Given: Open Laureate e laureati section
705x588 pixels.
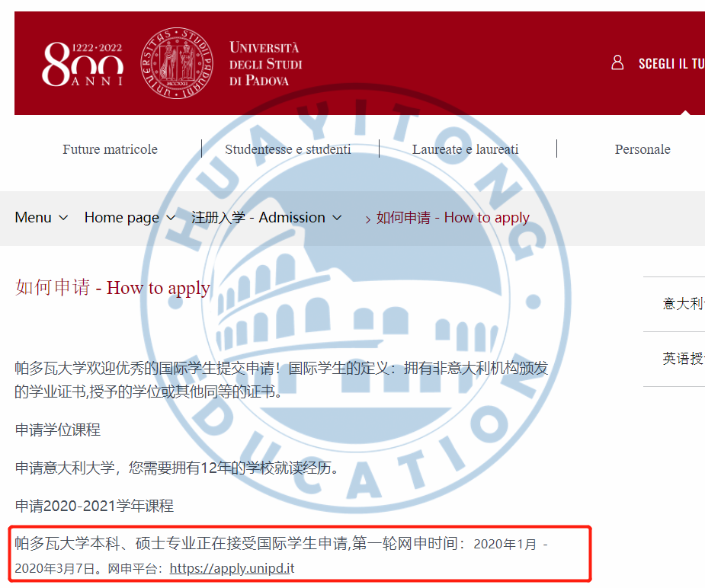Looking at the screenshot, I should (466, 149).
